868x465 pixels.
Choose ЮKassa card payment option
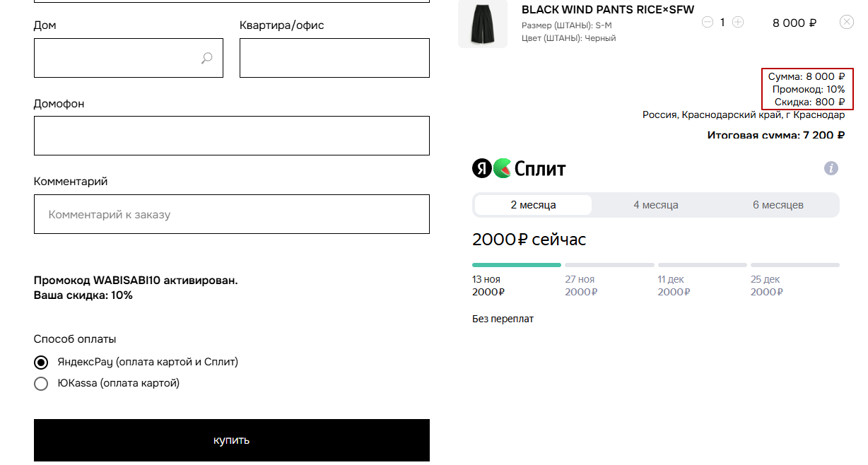tap(42, 384)
